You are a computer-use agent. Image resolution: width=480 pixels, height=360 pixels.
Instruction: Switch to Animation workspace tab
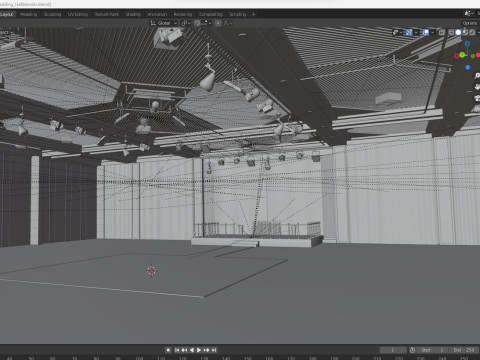click(157, 14)
